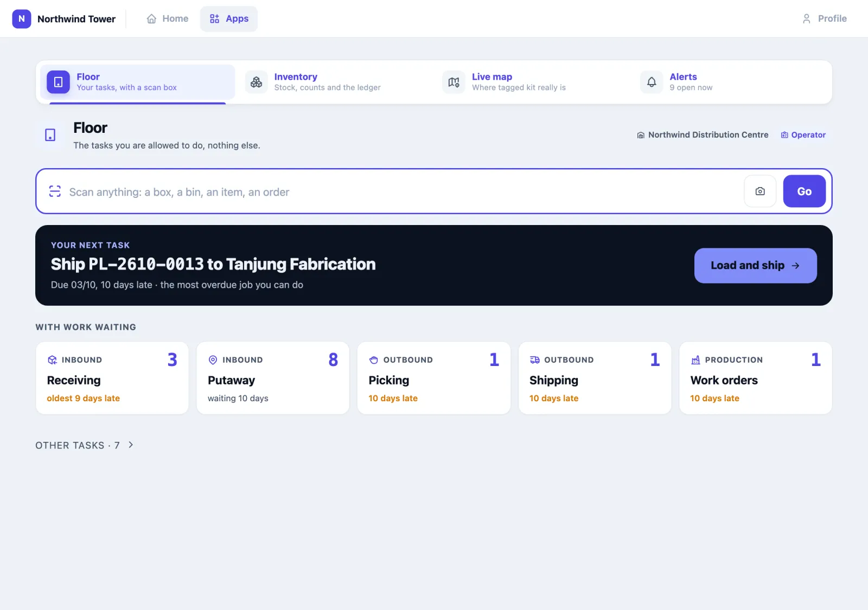Click the Operator role link
Viewport: 868px width, 610px height.
[803, 135]
